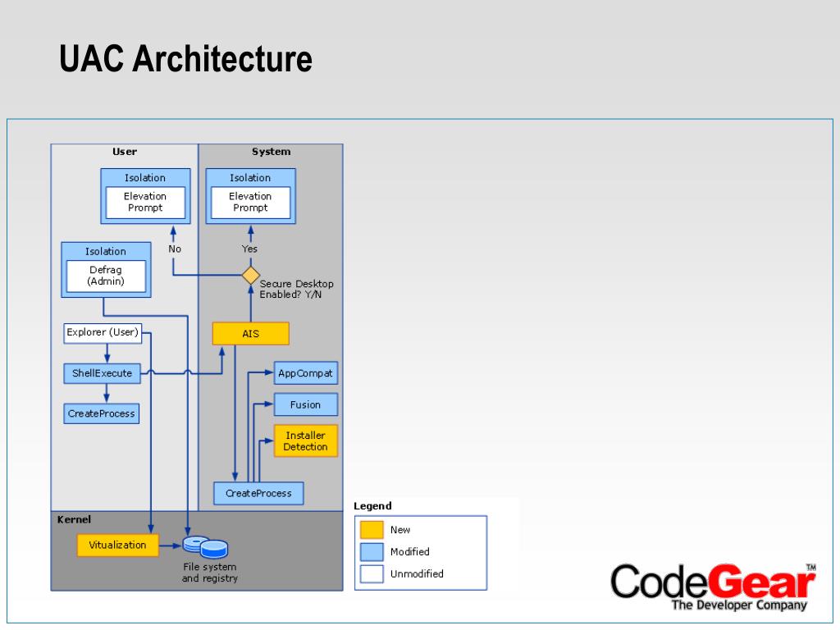840x630 pixels.
Task: Click the "Modified" legend label
Action: pyautogui.click(x=410, y=552)
